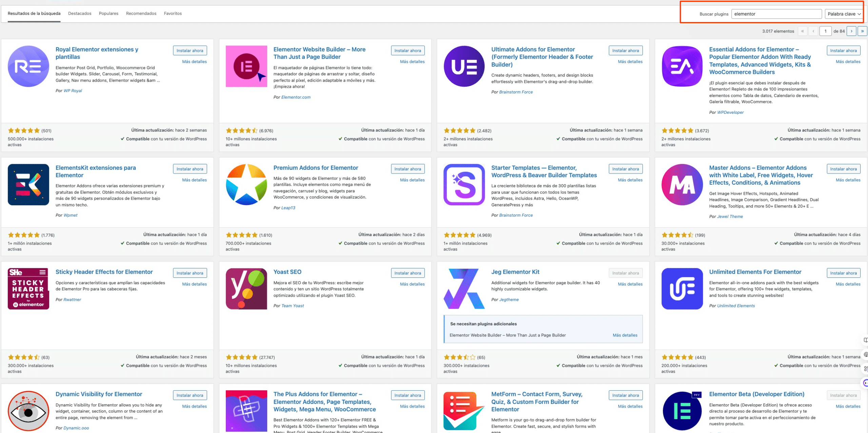The image size is (868, 433).
Task: Open the Essential Addons EA plugin icon
Action: point(682,66)
